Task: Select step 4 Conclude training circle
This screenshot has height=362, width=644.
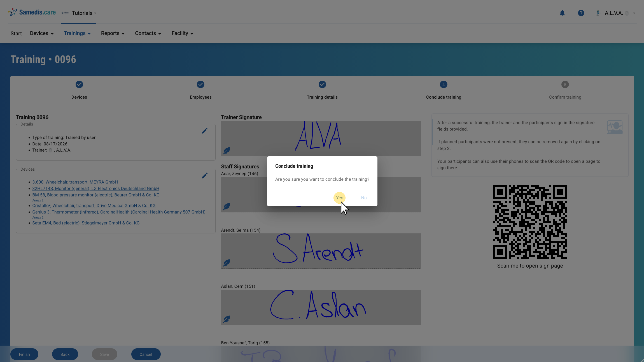Action: [x=444, y=85]
